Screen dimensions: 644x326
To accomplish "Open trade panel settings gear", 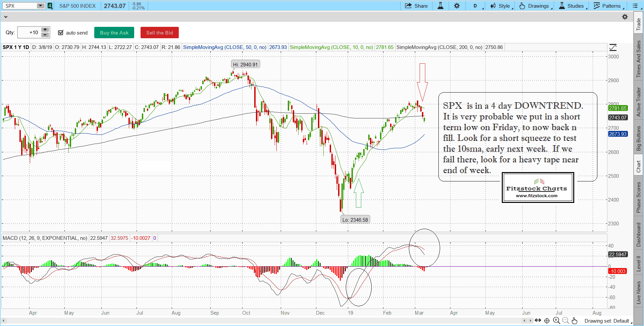I will pyautogui.click(x=625, y=17).
